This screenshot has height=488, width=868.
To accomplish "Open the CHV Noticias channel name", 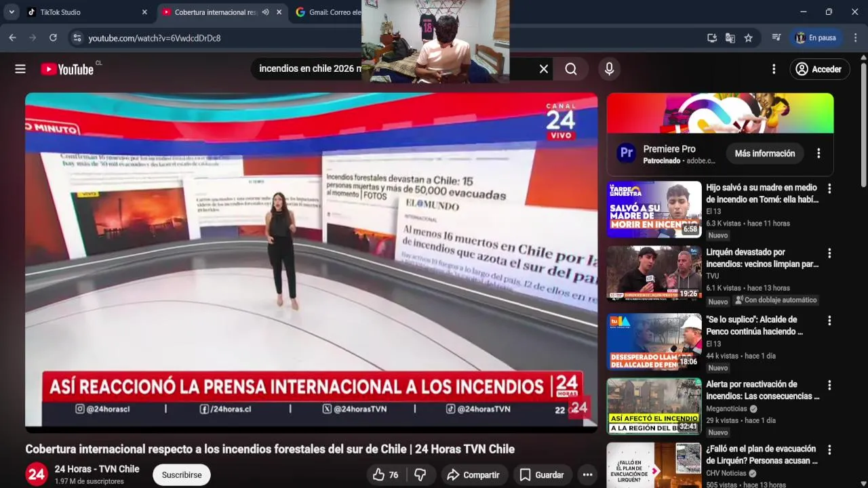I will 726,473.
